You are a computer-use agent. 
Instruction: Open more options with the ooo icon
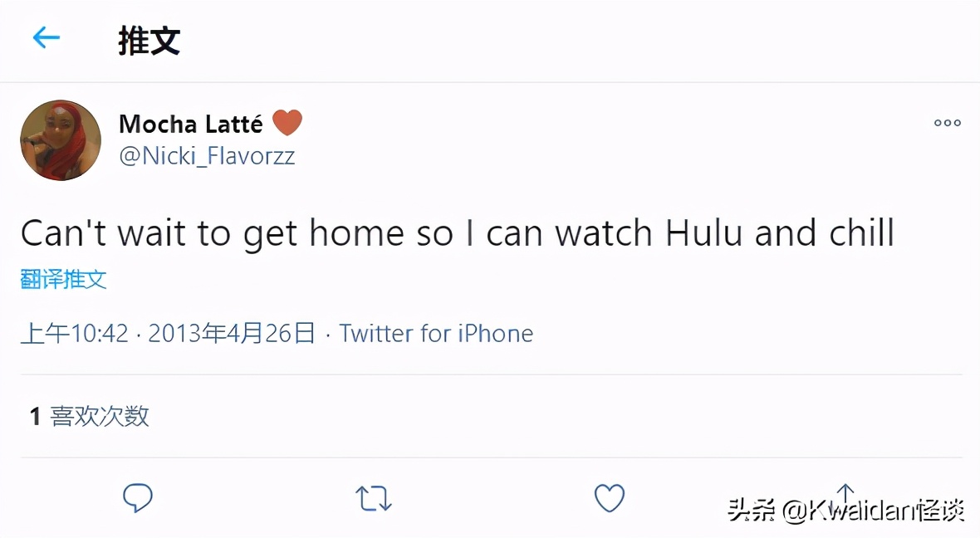pyautogui.click(x=946, y=123)
